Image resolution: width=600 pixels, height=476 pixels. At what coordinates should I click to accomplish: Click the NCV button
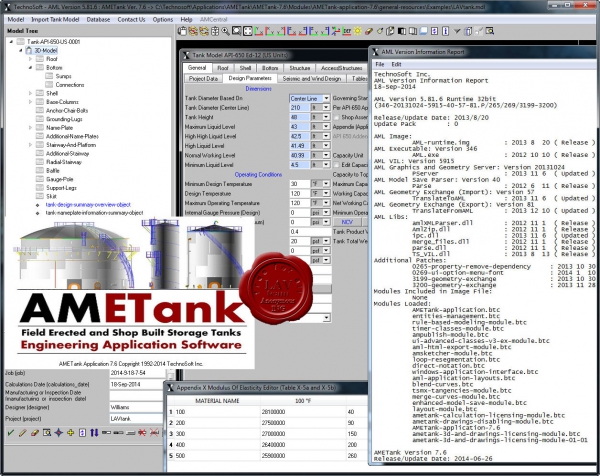pyautogui.click(x=347, y=222)
